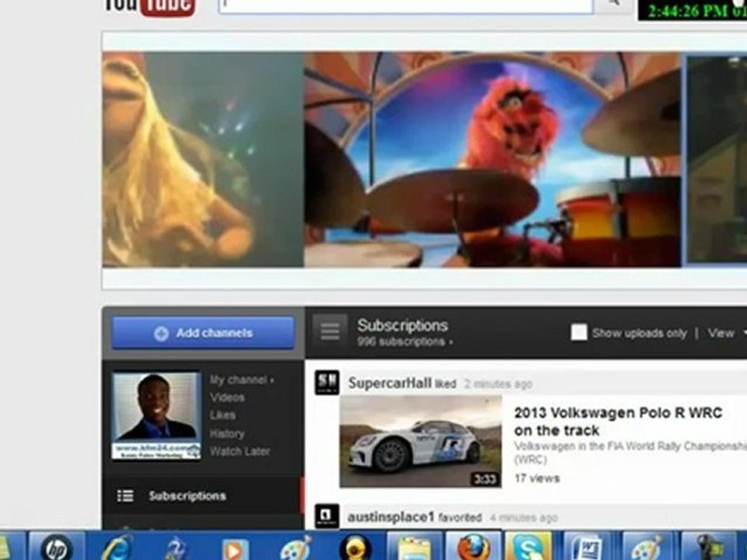747x560 pixels.
Task: Open Paint icon beside Word
Action: [x=646, y=547]
